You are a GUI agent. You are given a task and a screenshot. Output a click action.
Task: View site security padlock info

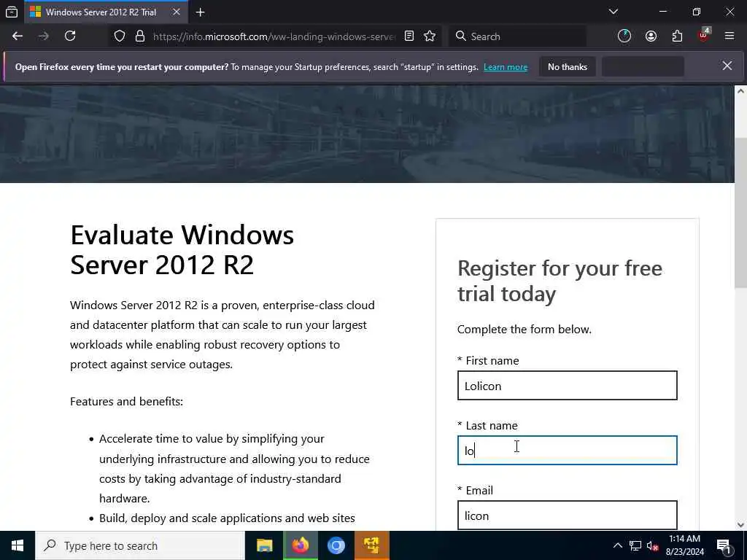[139, 36]
